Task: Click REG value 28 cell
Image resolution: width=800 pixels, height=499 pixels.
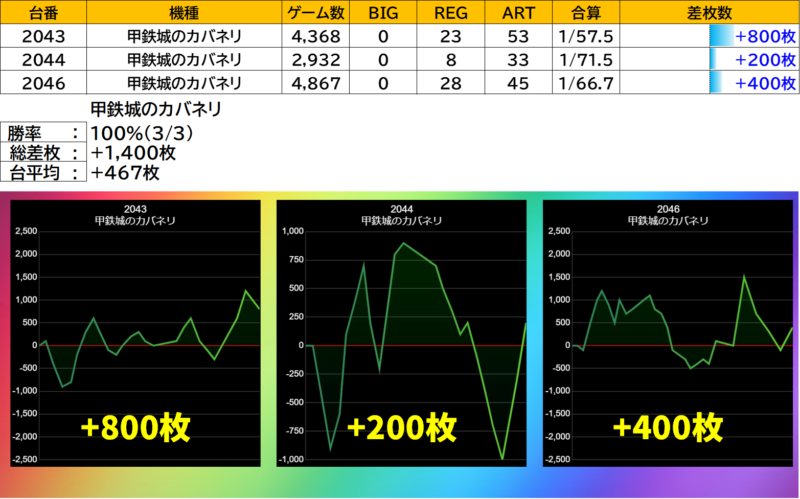Action: [x=451, y=83]
